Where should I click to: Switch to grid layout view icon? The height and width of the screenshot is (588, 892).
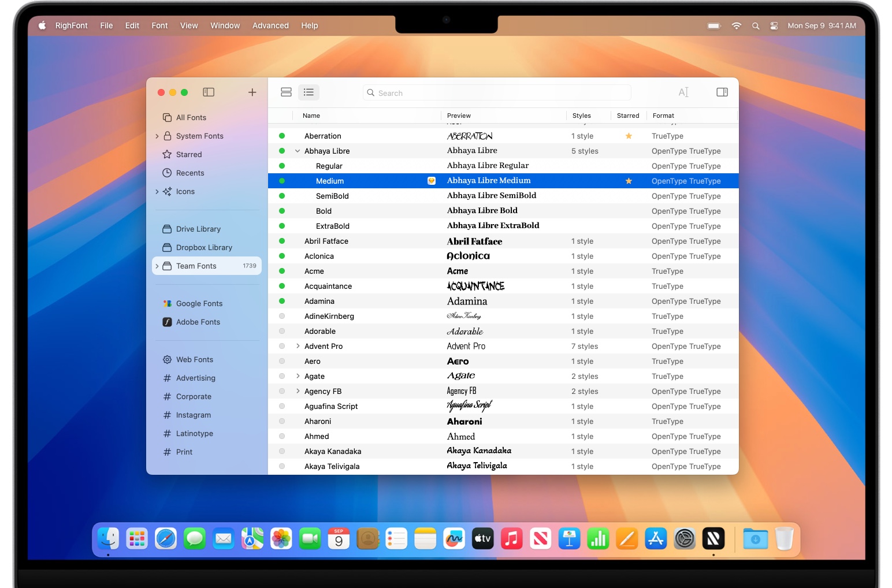[x=286, y=92]
